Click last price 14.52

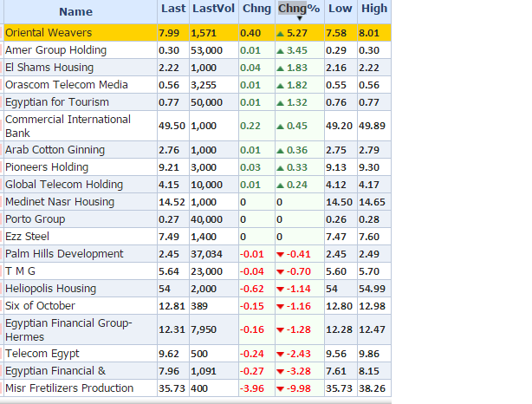click(x=172, y=202)
